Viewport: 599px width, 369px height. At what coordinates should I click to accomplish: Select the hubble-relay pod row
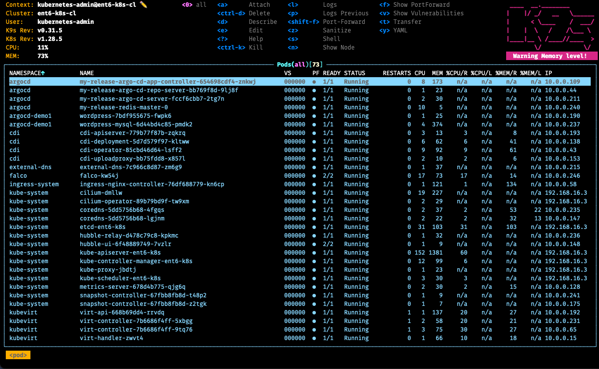coord(300,236)
